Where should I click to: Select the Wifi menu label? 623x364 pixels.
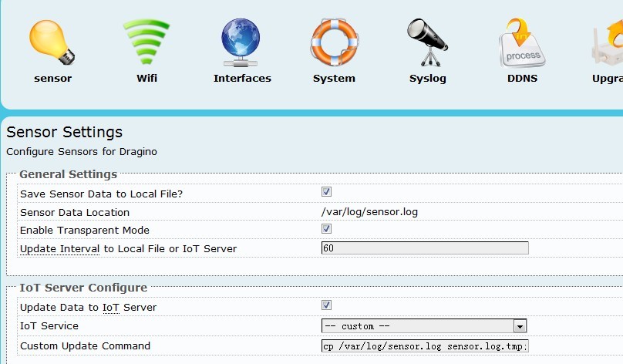tap(147, 78)
